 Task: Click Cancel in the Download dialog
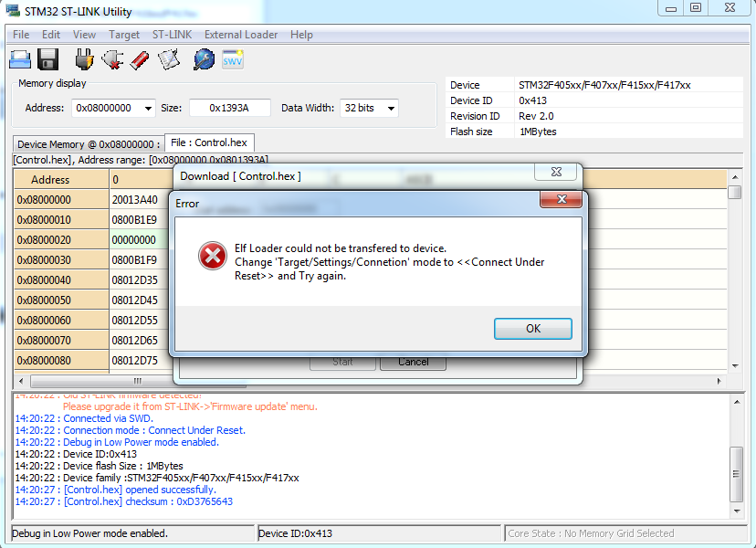tap(413, 362)
